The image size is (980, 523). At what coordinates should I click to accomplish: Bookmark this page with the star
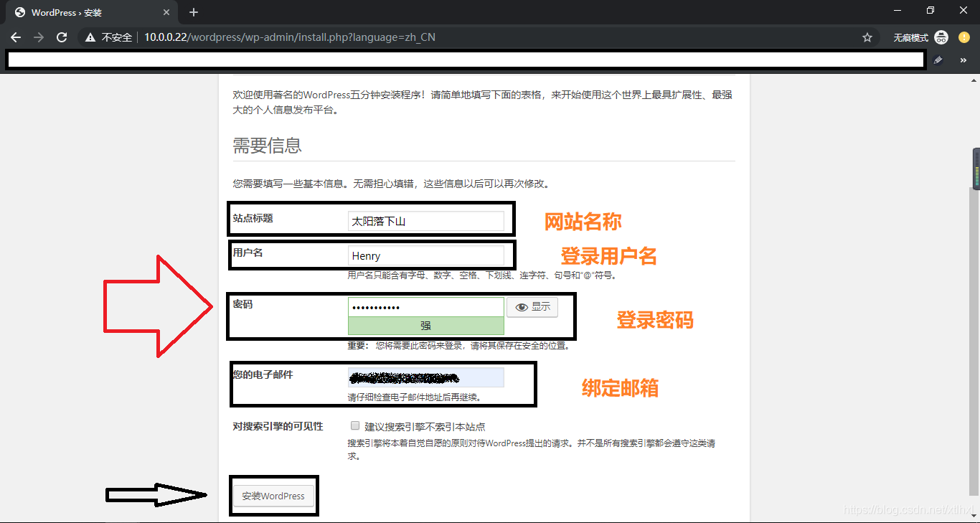(867, 37)
